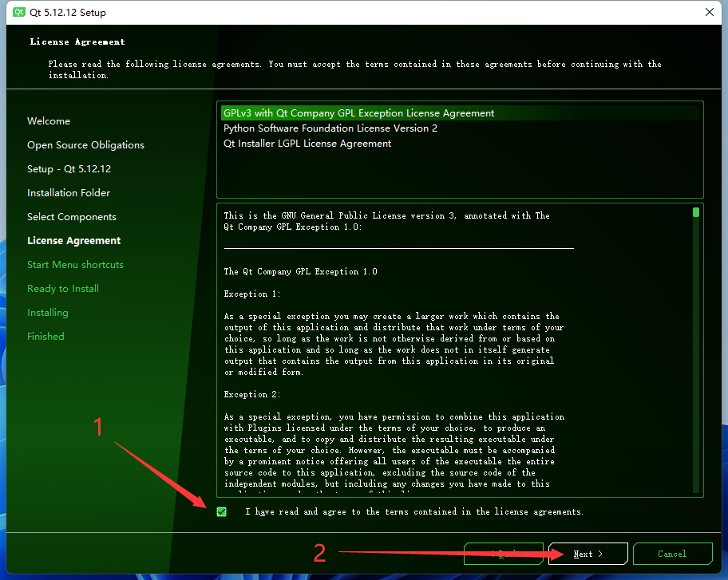Select the Installation Folder step
The width and height of the screenshot is (728, 580).
pos(69,192)
